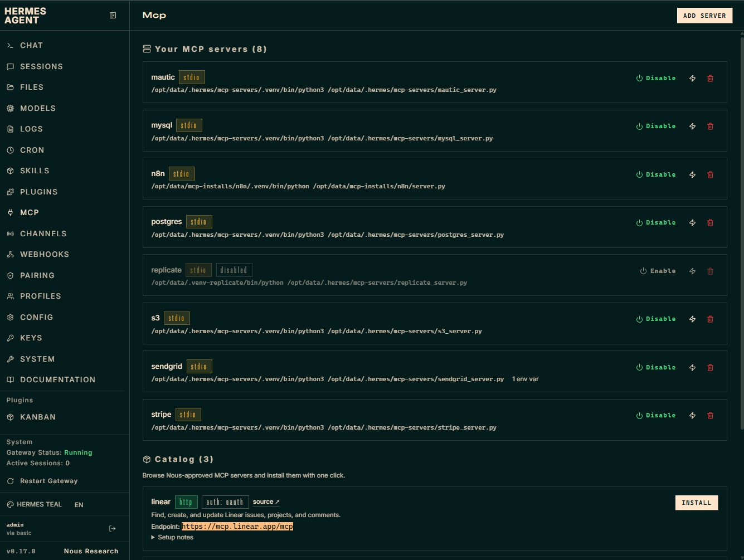
Task: Open the Documentation page
Action: coord(65,380)
